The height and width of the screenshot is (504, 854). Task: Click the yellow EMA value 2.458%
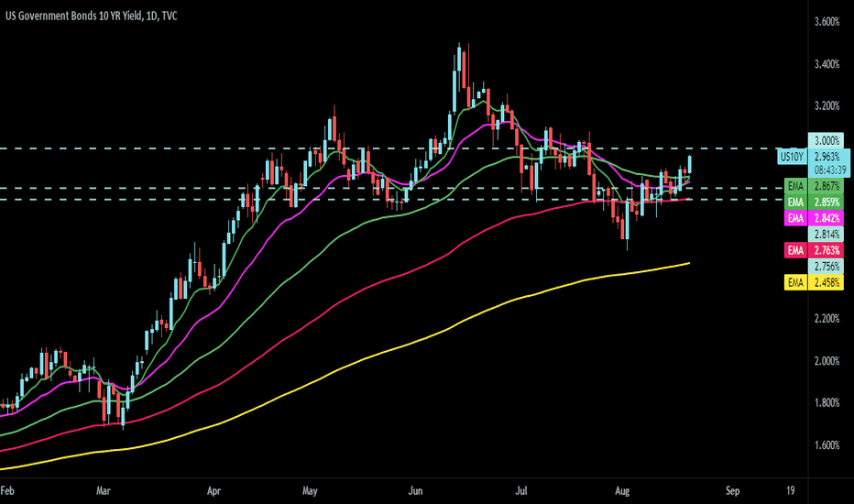[x=827, y=282]
